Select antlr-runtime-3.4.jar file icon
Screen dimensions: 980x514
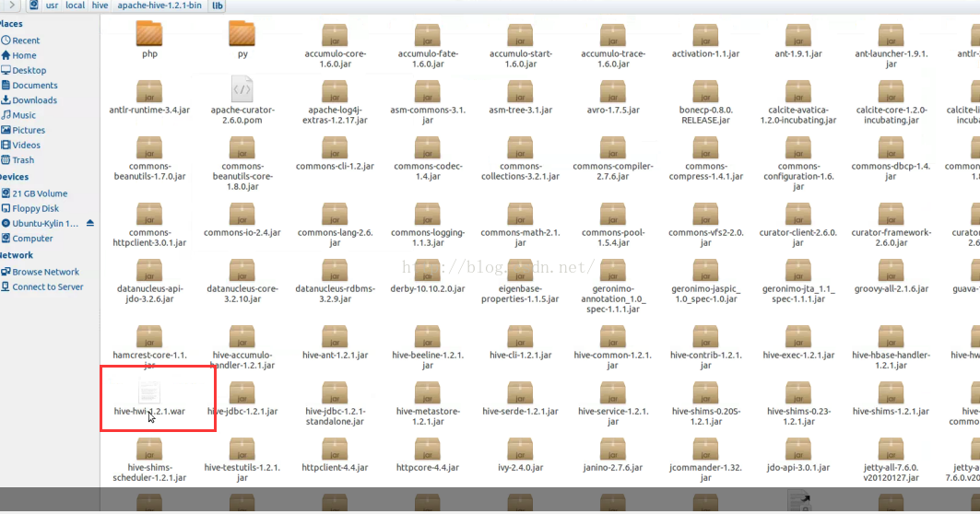(149, 91)
